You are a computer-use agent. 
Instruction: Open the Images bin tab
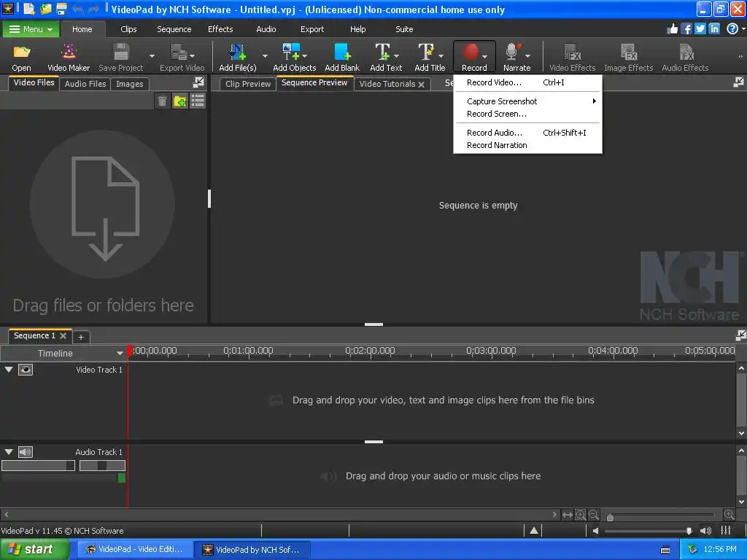tap(130, 84)
